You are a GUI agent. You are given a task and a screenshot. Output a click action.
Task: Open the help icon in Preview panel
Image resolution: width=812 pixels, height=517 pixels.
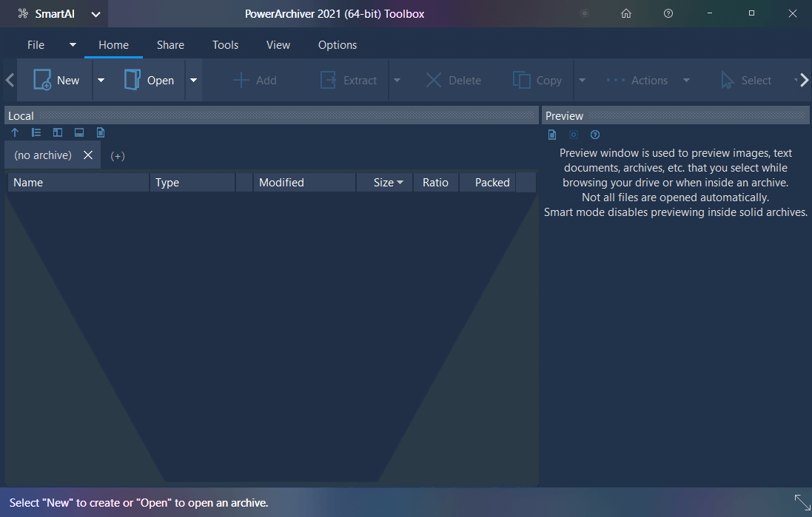click(595, 135)
